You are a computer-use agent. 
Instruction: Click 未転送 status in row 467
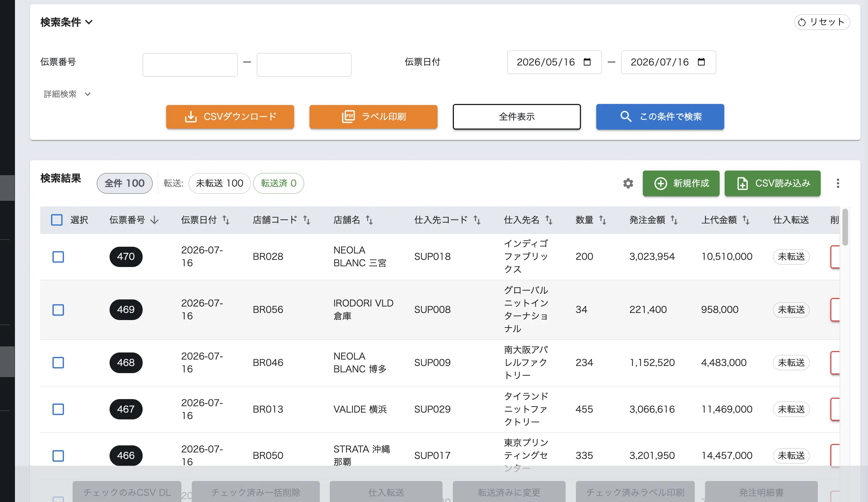tap(791, 409)
